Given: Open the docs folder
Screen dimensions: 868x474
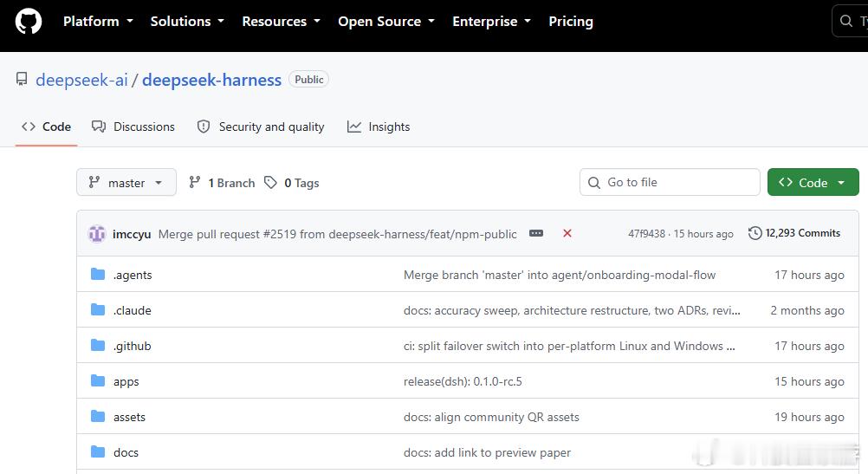Looking at the screenshot, I should coord(126,452).
